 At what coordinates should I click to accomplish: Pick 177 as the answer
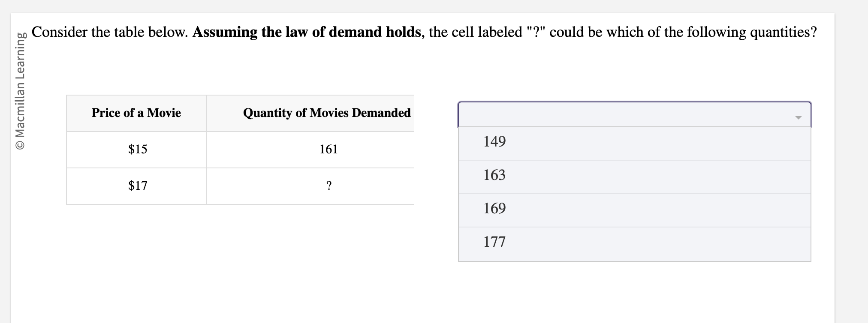pos(494,242)
